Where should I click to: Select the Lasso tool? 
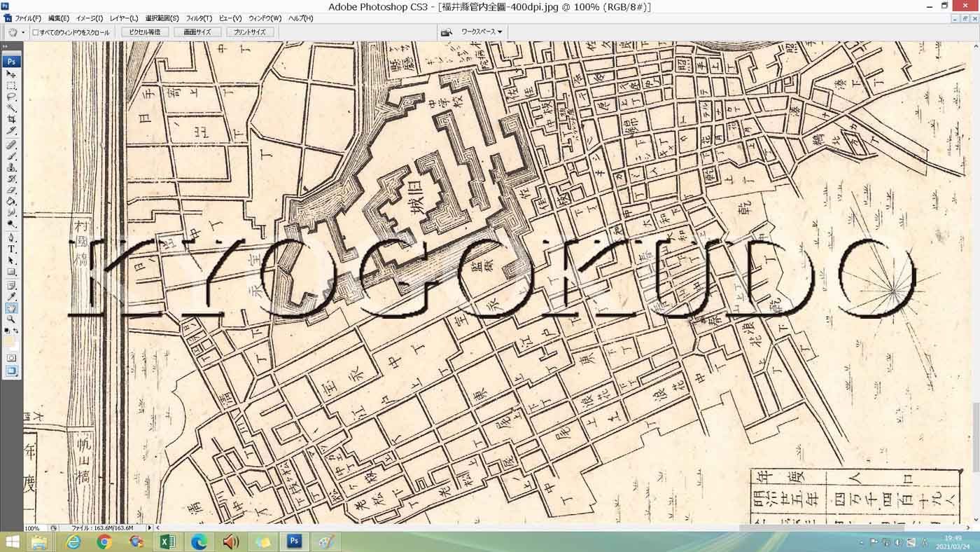(11, 97)
